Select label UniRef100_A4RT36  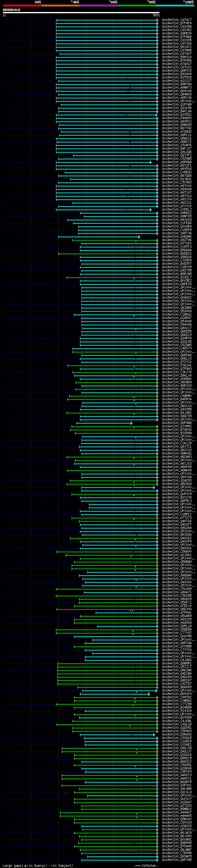point(177,233)
